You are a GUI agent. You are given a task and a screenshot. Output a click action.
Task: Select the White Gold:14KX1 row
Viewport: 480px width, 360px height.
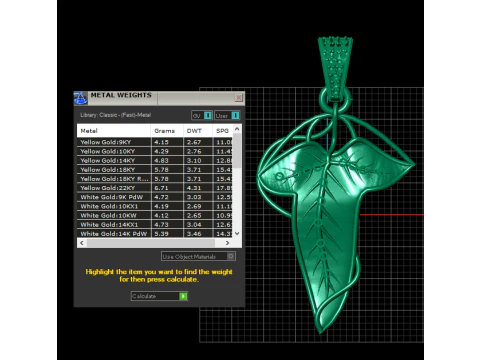tap(155, 225)
